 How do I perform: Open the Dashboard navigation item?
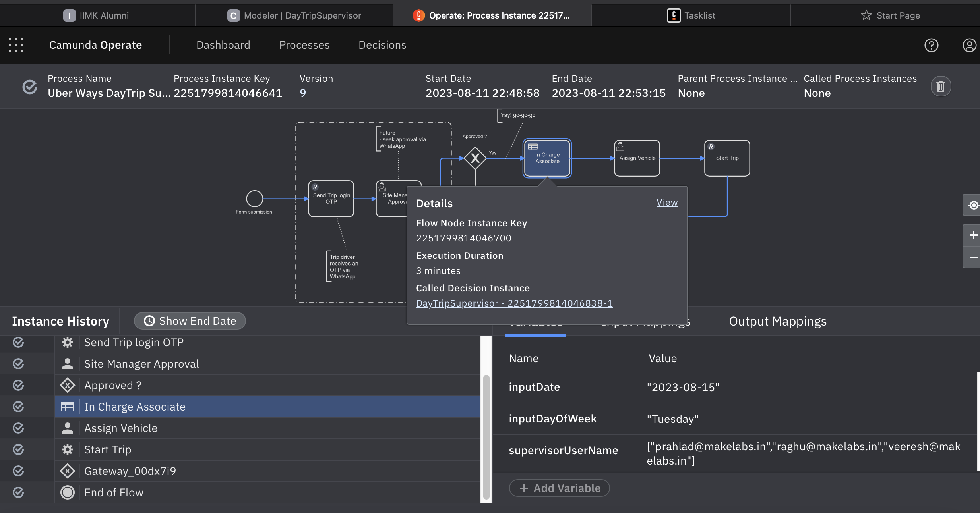pyautogui.click(x=223, y=45)
